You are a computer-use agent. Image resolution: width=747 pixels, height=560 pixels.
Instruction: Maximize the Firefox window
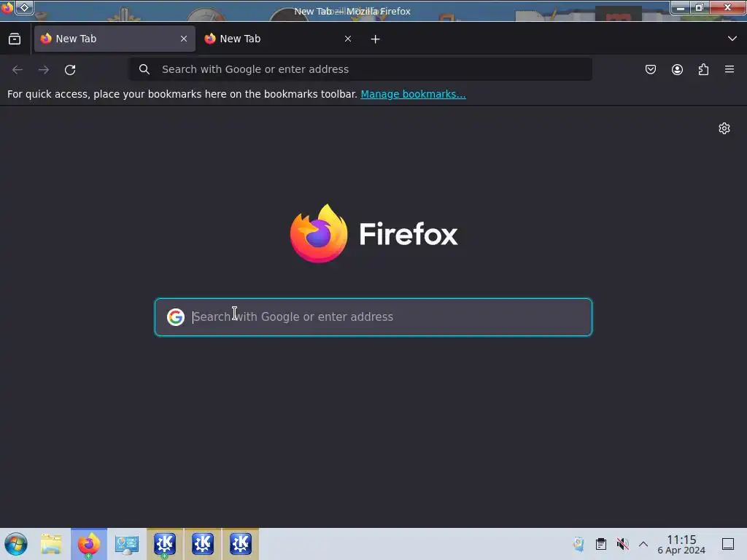(x=700, y=7)
